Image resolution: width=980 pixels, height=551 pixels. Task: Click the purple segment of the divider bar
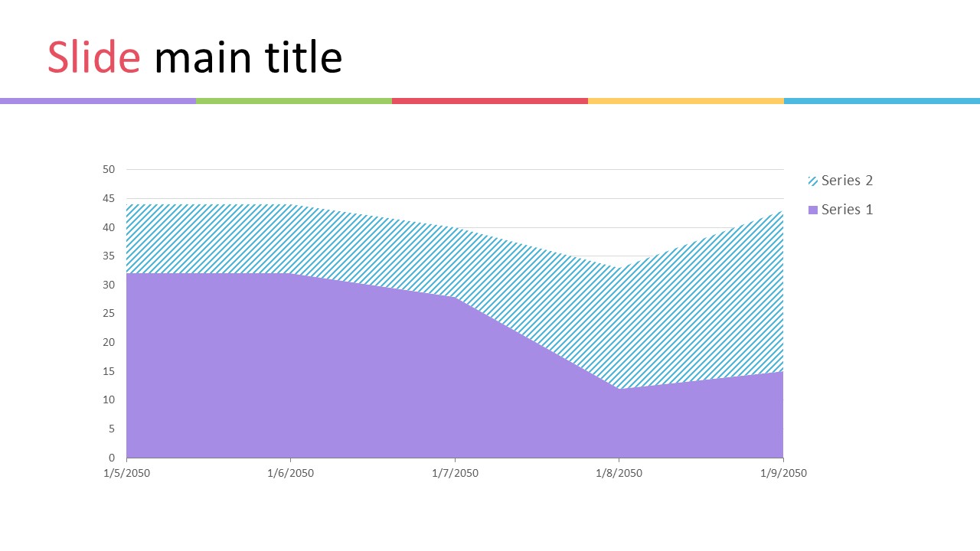coord(98,101)
